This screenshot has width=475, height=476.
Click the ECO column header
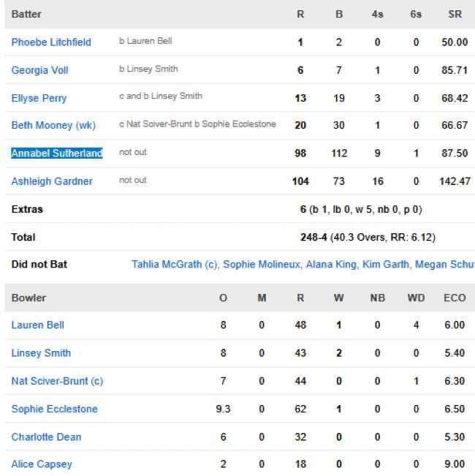[x=455, y=298]
